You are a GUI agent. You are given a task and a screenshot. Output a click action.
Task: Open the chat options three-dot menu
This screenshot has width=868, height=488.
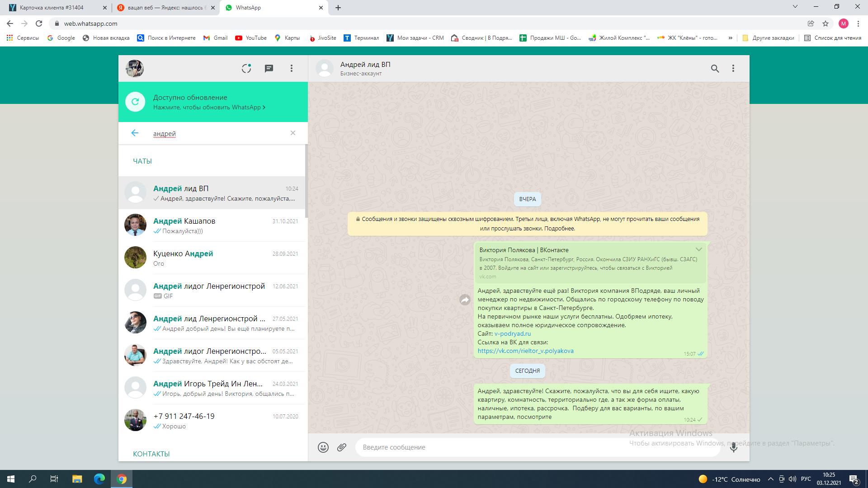click(x=733, y=68)
